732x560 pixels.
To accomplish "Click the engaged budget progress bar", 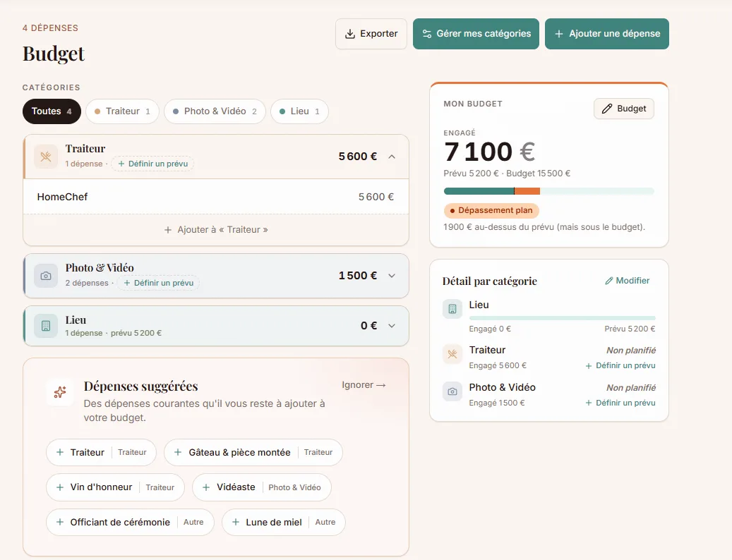I will [x=549, y=190].
